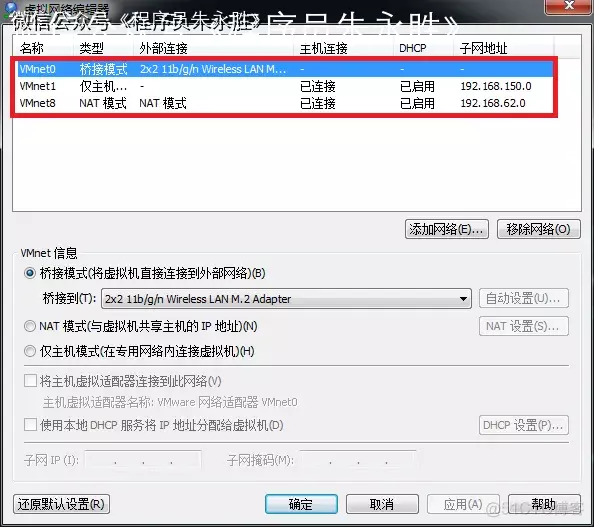Enable local DHCP service checkbox
The height and width of the screenshot is (527, 594).
pyautogui.click(x=30, y=425)
